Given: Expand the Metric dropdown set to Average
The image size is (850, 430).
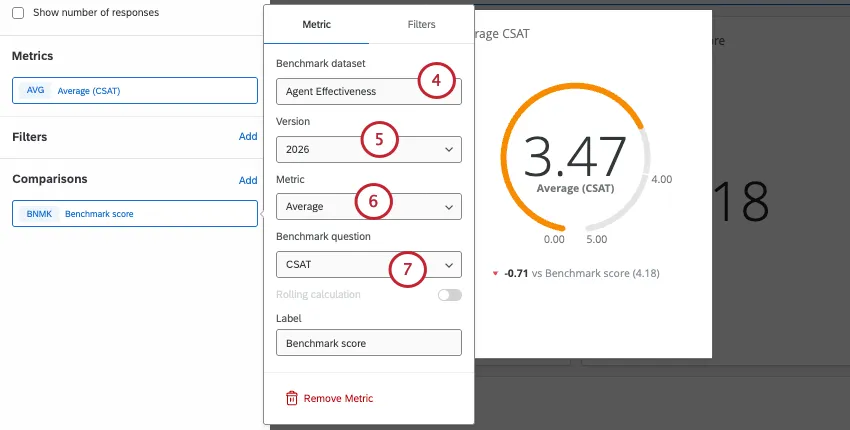Looking at the screenshot, I should tap(369, 207).
